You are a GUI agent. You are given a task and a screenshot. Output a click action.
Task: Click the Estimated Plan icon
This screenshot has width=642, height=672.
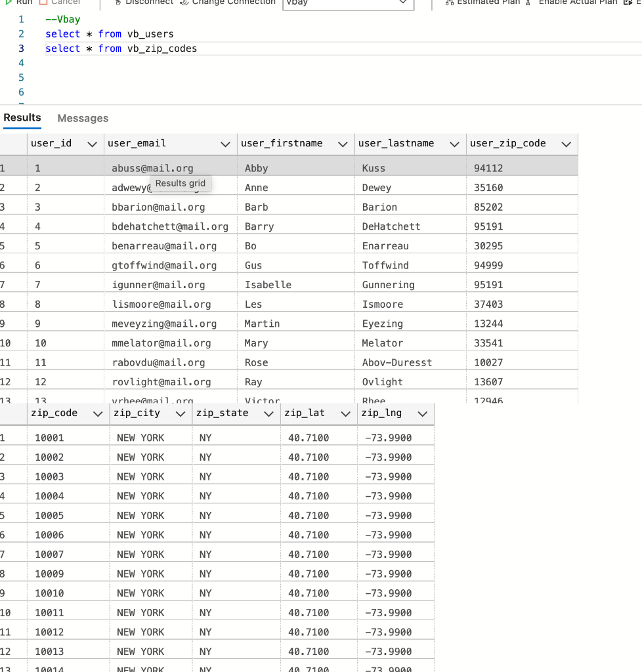[x=450, y=3]
